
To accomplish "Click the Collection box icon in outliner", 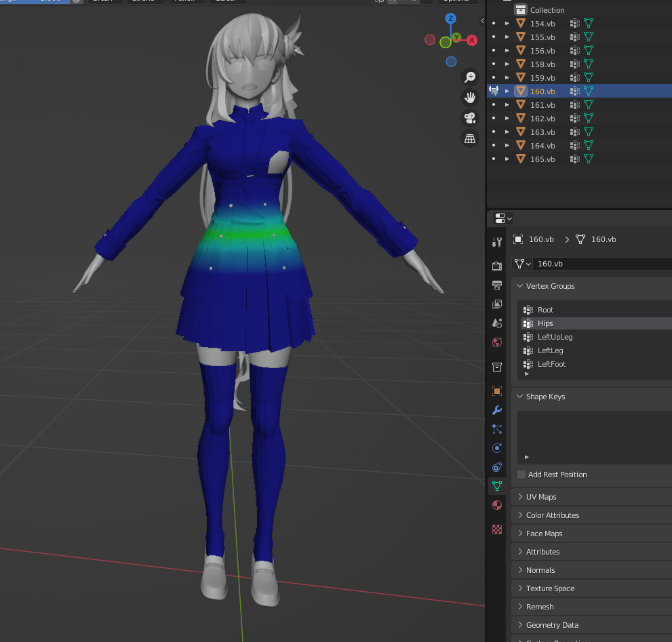I will [521, 10].
